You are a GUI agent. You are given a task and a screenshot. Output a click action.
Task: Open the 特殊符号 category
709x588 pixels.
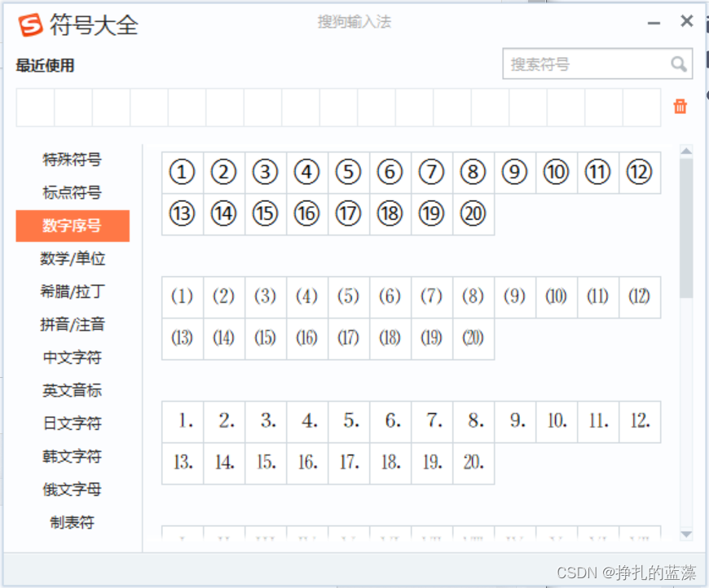pyautogui.click(x=73, y=160)
